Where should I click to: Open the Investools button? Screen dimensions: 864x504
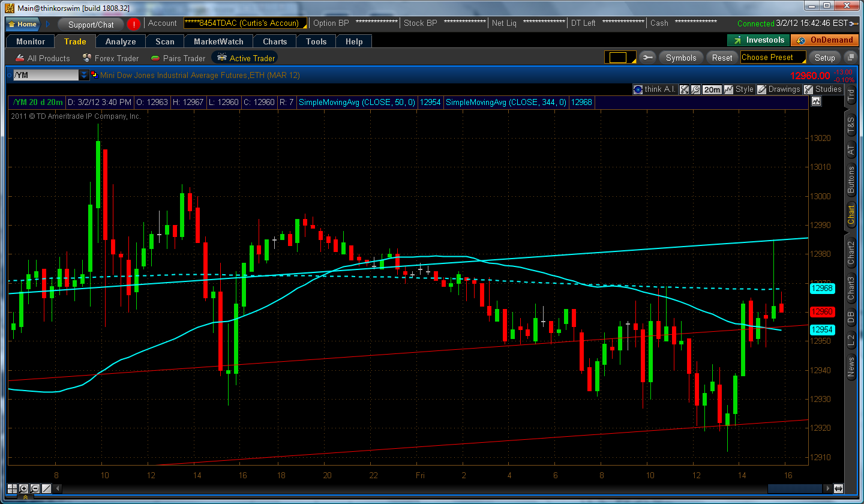click(x=758, y=40)
